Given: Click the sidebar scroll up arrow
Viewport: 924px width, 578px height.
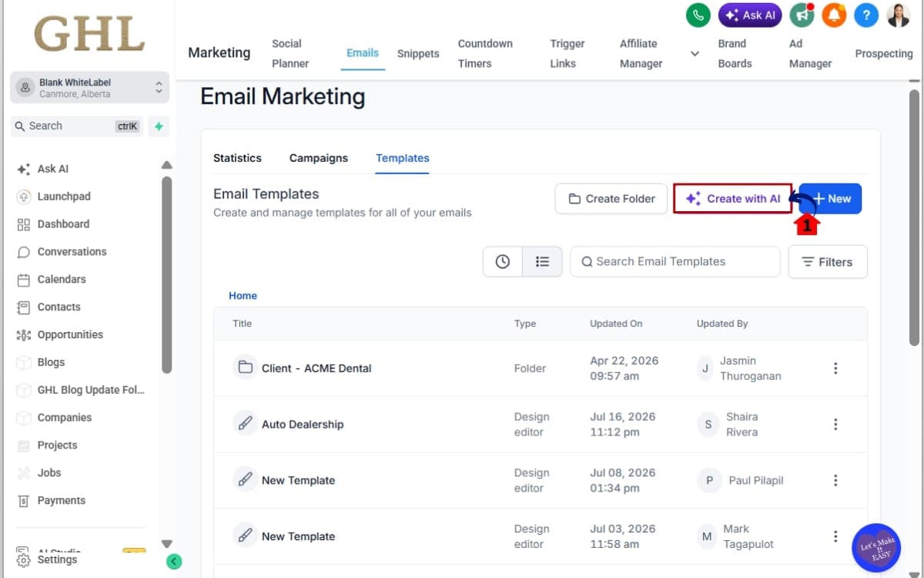Looking at the screenshot, I should pos(166,165).
